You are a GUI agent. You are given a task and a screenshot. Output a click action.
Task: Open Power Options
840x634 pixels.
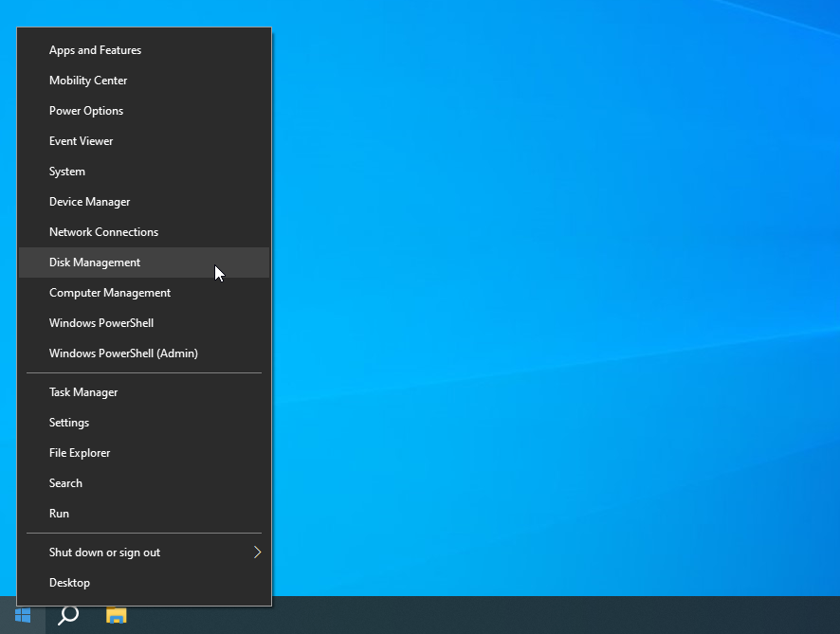(x=144, y=111)
